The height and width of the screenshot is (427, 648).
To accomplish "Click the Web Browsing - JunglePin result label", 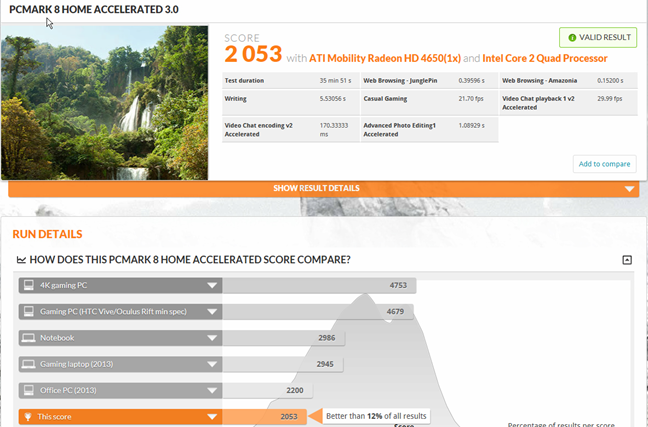I will point(400,81).
